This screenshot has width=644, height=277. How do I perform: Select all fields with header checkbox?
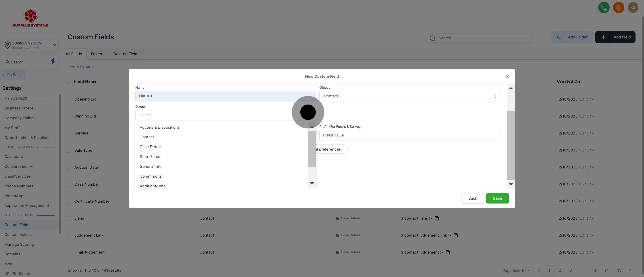[68, 81]
